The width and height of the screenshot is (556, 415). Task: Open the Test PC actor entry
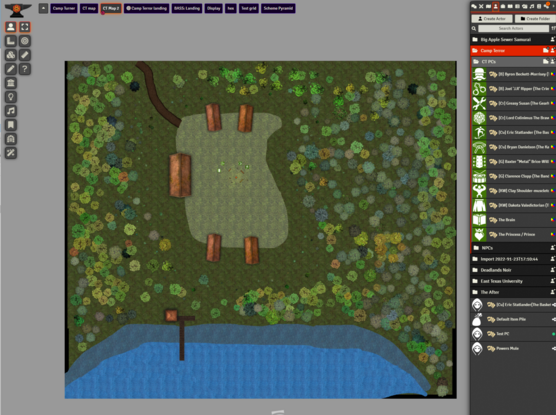point(513,334)
